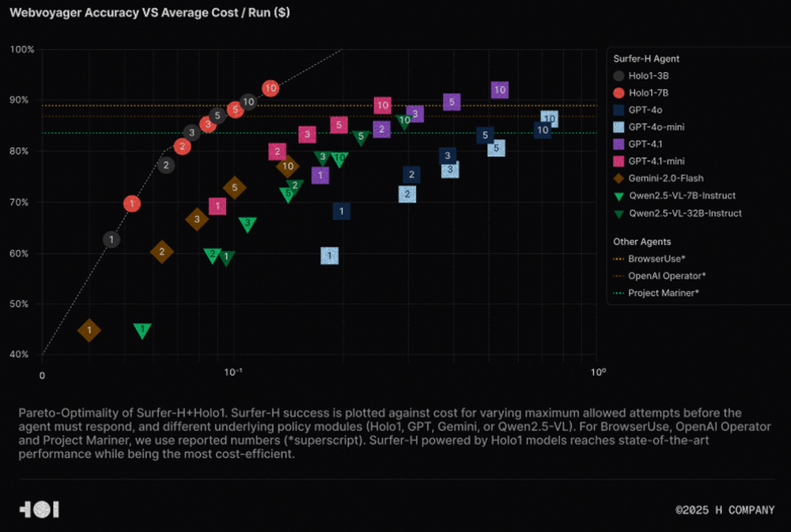Click the gray Holo1-3B circle marker labeled 1
The width and height of the screenshot is (791, 532).
click(x=112, y=240)
